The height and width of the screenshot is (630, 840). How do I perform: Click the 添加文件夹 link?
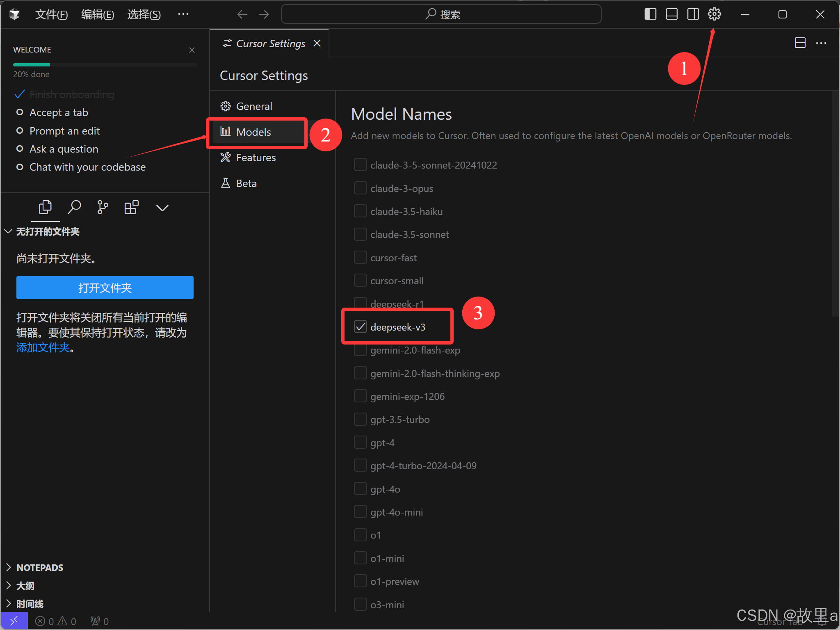(43, 348)
